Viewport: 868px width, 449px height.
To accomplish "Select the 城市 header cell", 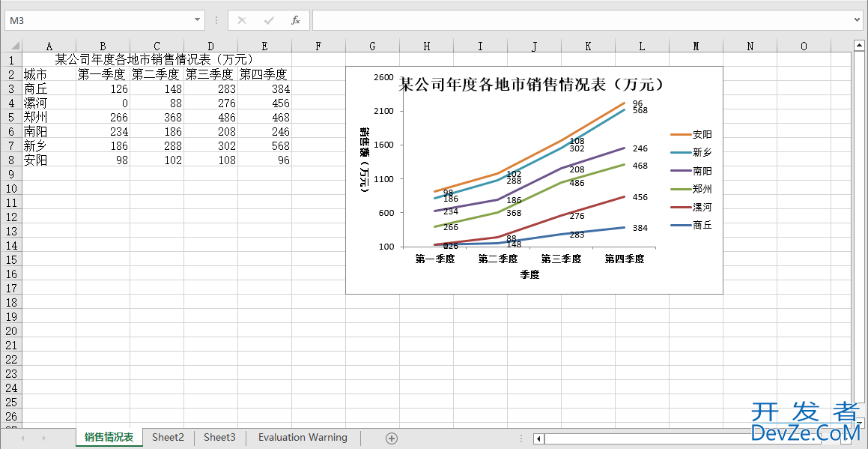I will tap(49, 73).
